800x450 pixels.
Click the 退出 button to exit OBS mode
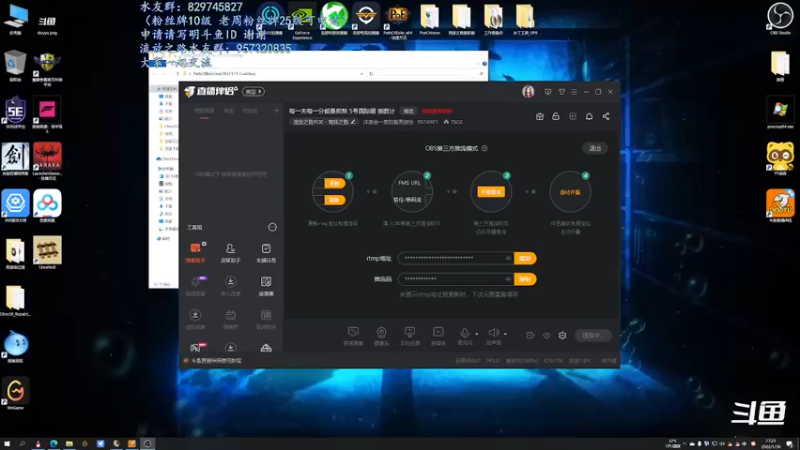[x=595, y=148]
